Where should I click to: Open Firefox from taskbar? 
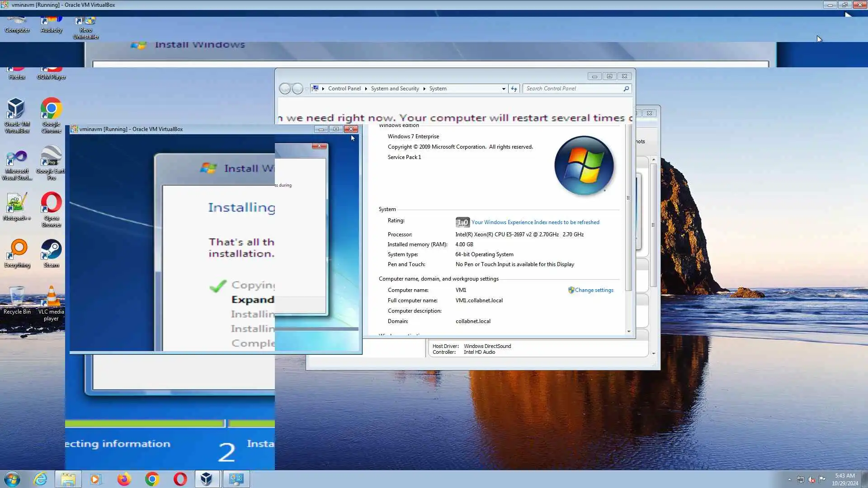coord(124,479)
